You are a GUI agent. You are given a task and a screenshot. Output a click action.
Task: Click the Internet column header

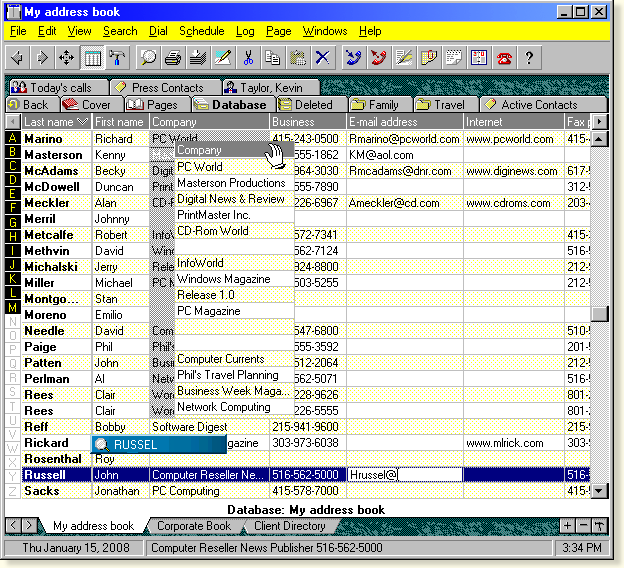point(514,122)
